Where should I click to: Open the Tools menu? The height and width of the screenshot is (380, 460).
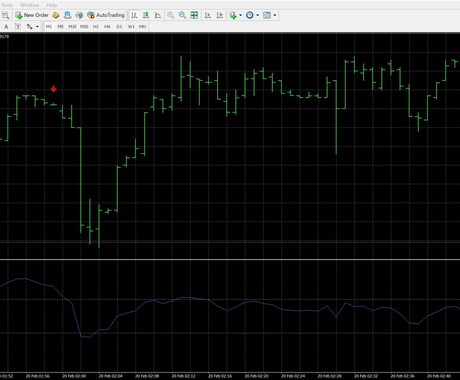7,5
